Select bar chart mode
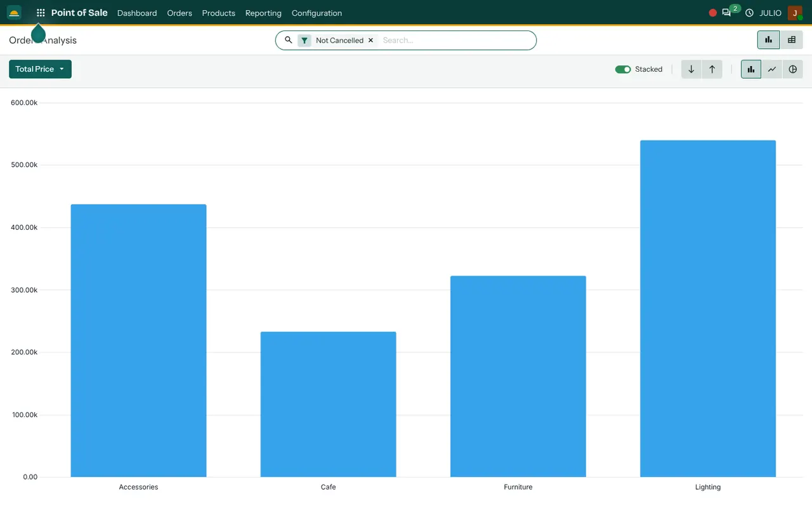 751,69
